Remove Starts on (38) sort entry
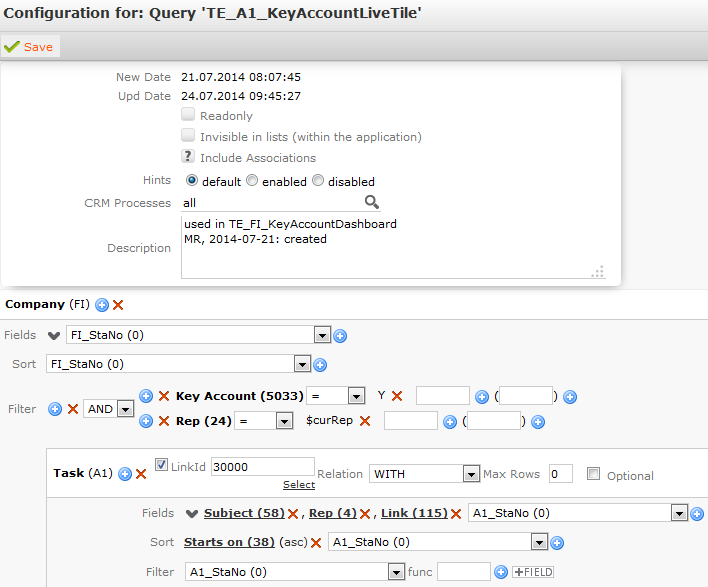 (x=315, y=543)
